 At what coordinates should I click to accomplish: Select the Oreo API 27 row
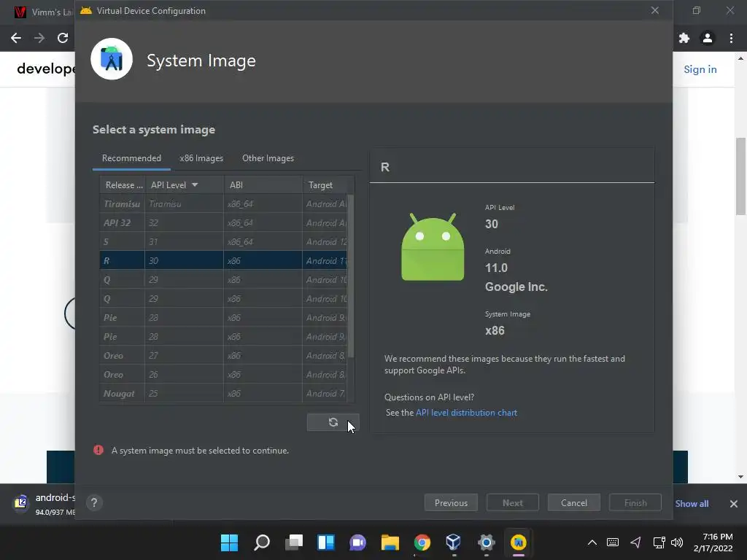pyautogui.click(x=223, y=356)
